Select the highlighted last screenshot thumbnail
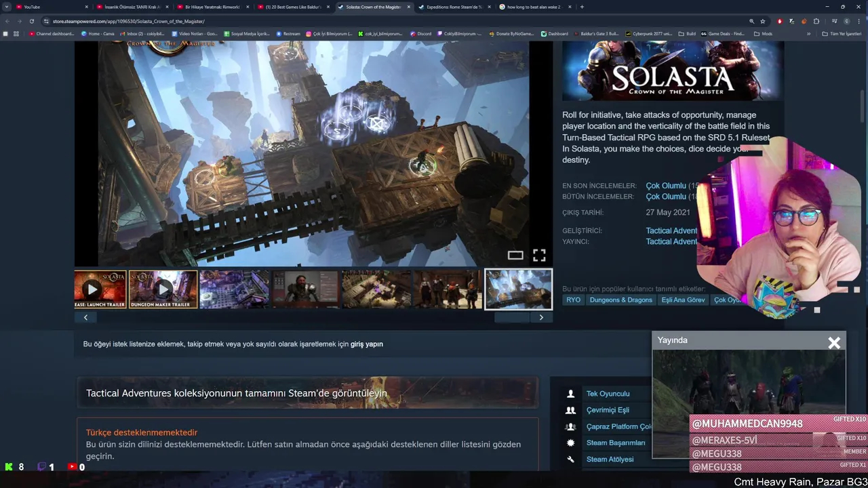868x488 pixels. click(519, 289)
